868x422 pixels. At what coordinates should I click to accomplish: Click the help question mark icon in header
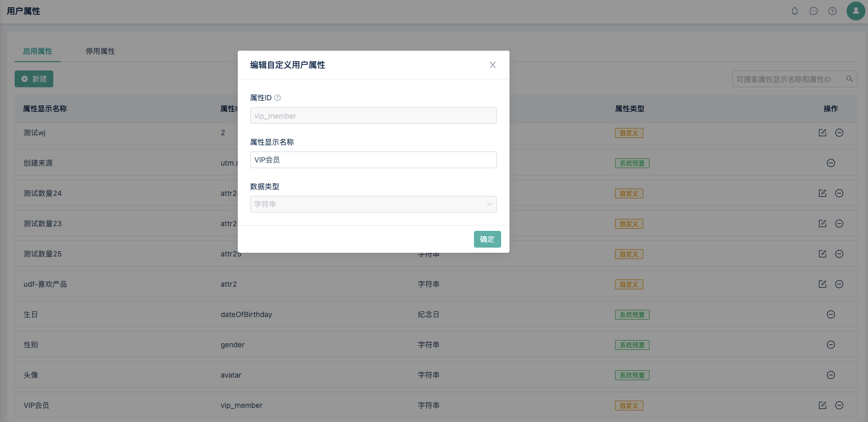832,11
